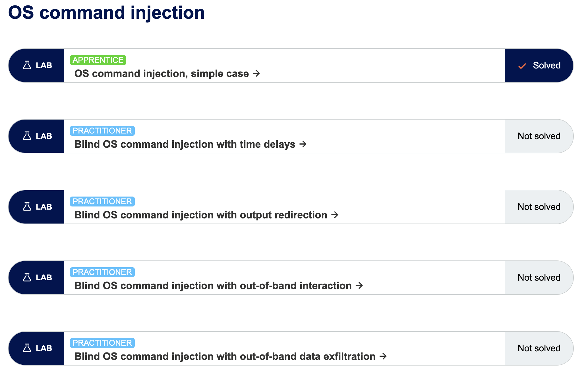588x384 pixels.
Task: Click the green APPRENTICE difficulty badge
Action: [x=98, y=60]
